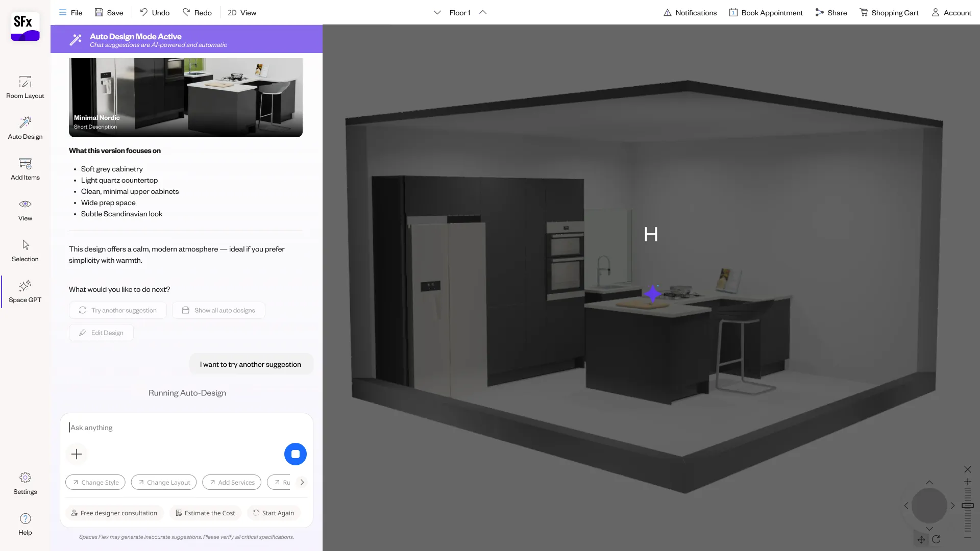Zoom out with the minus icon

(968, 538)
